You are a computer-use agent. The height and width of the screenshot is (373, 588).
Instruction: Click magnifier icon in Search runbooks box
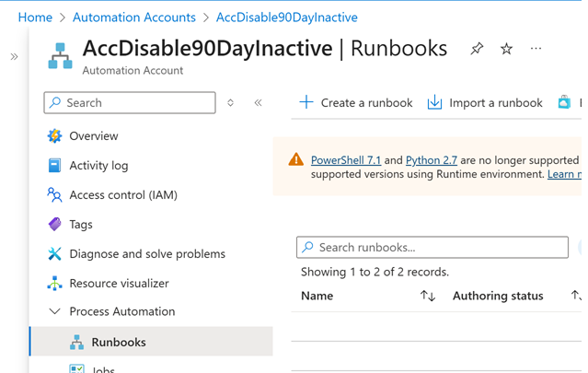308,247
